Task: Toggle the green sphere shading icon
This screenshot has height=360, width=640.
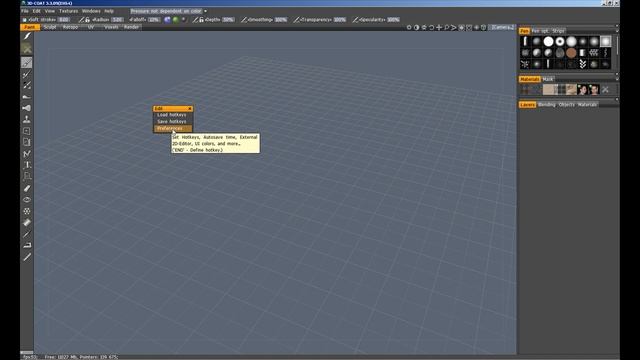Action: point(176,20)
